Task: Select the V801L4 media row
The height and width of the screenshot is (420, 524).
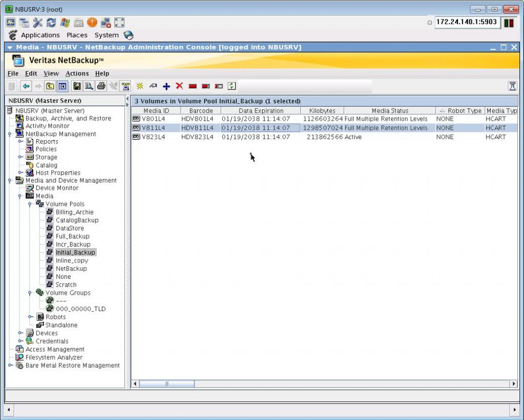Action: [x=324, y=119]
